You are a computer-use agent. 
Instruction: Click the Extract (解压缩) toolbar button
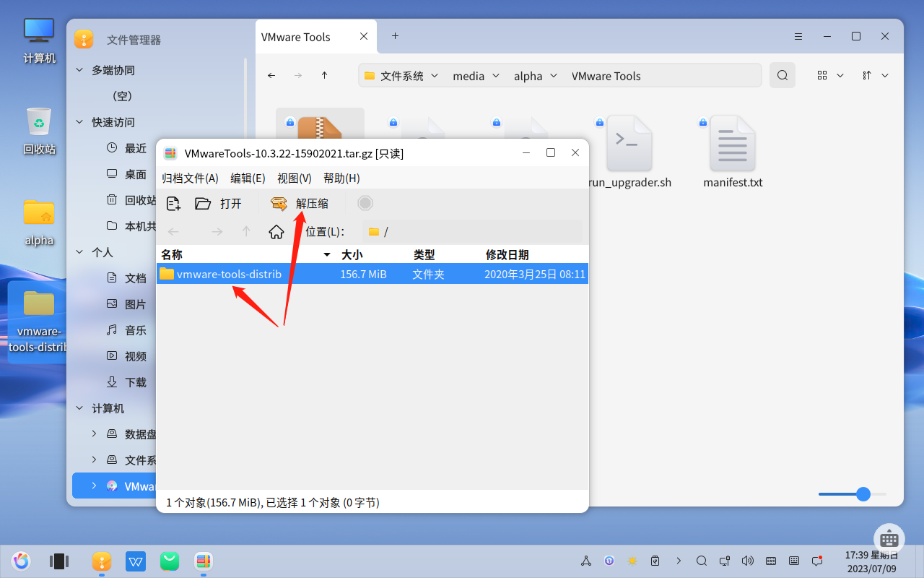coord(300,204)
